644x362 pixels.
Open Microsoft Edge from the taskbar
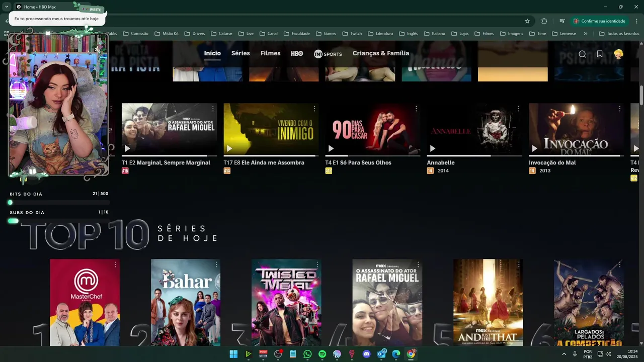[x=396, y=354]
